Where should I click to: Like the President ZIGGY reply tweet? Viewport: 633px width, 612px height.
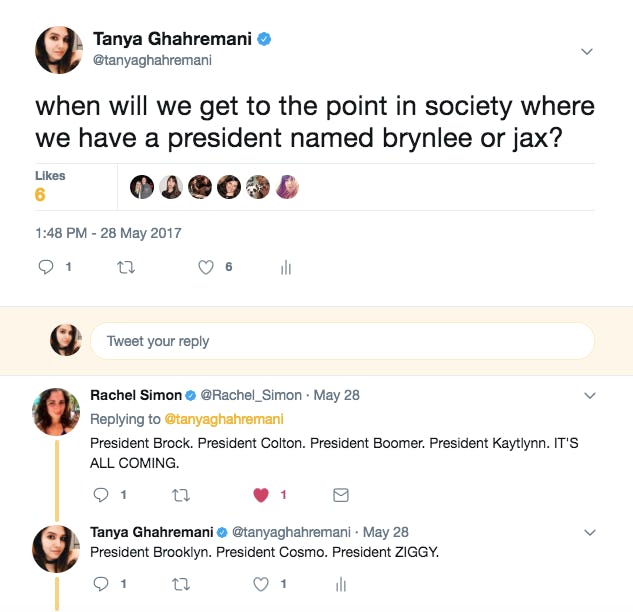click(261, 584)
